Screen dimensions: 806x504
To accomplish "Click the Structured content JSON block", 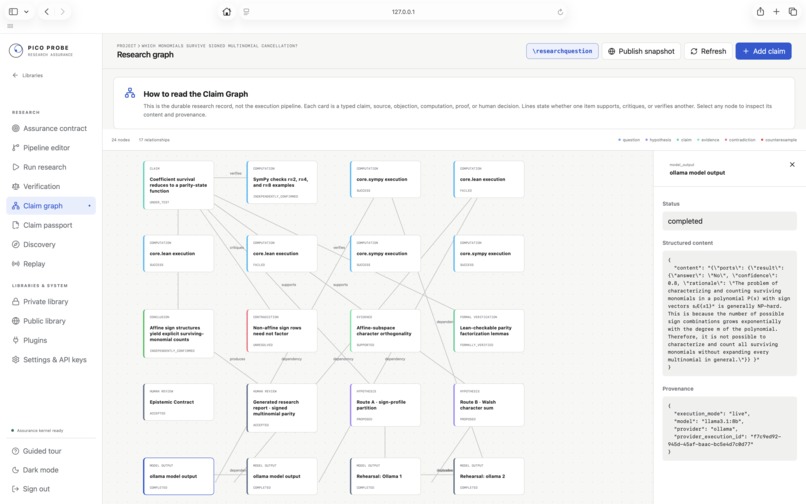I will (x=729, y=313).
